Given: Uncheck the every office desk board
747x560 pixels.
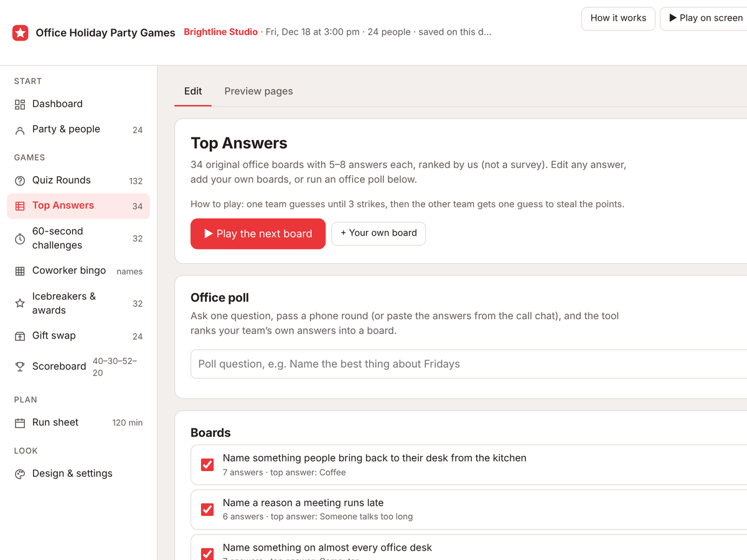Looking at the screenshot, I should click(207, 554).
